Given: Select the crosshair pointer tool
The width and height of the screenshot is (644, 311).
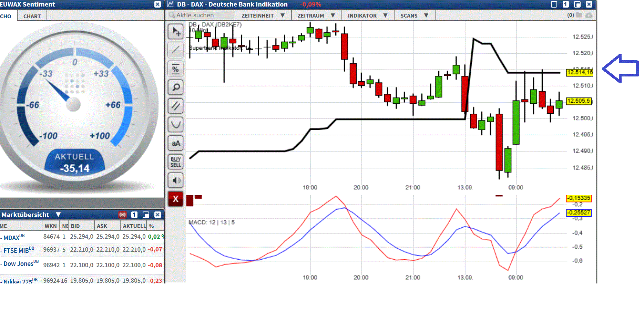Looking at the screenshot, I should (176, 32).
